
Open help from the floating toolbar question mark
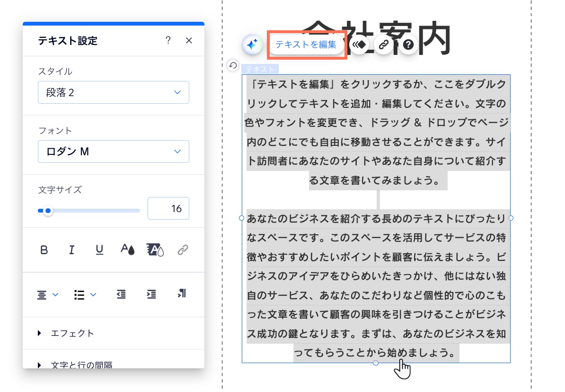point(408,45)
